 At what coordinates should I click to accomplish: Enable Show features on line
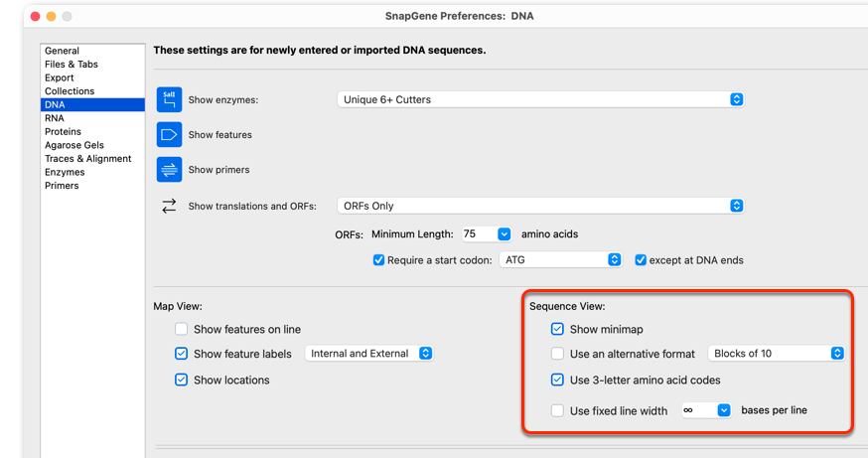click(x=181, y=329)
